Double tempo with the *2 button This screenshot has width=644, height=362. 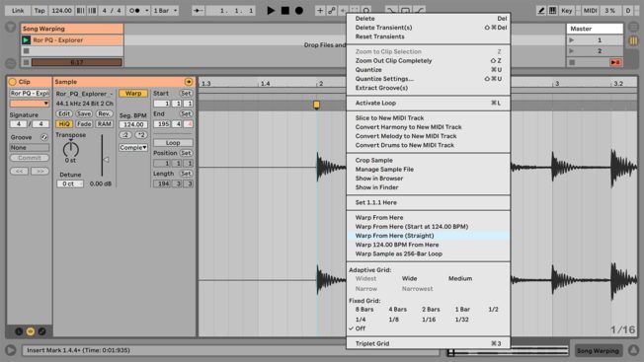[x=141, y=135]
